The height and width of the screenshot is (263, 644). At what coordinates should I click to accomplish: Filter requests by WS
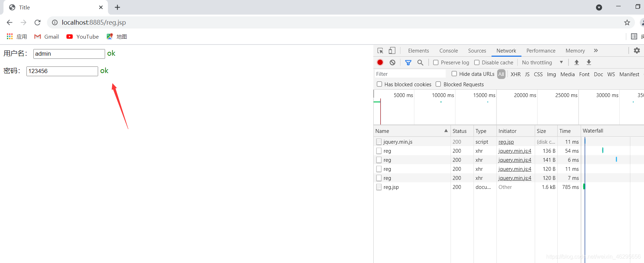[611, 74]
